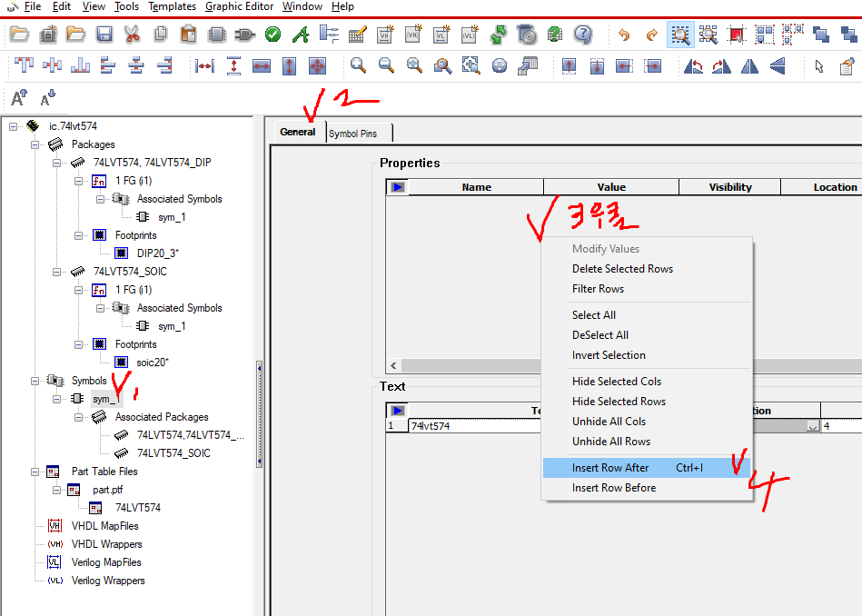Click the Redo arrow icon

652,35
